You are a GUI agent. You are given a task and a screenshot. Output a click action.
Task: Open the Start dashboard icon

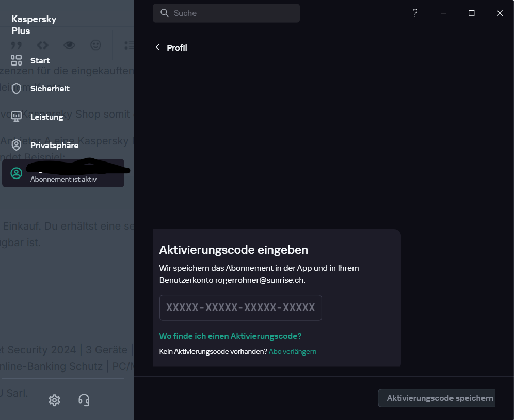(17, 60)
